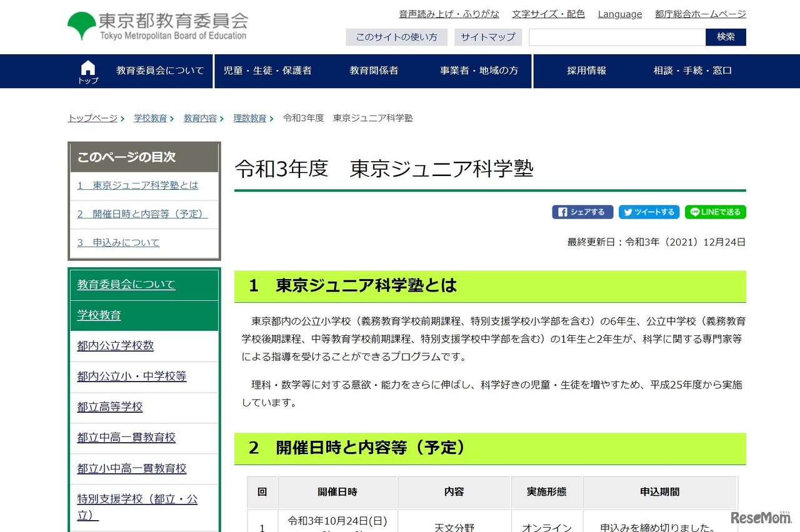800x532 pixels.
Task: Click 理数教育 breadcrumb link
Action: click(x=250, y=118)
